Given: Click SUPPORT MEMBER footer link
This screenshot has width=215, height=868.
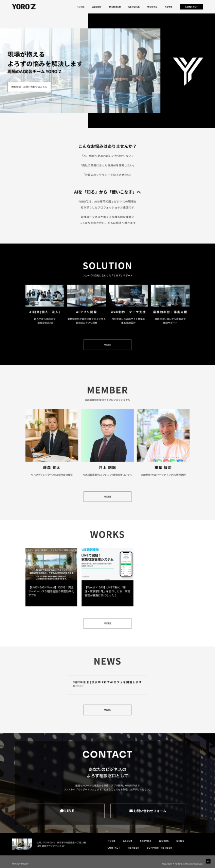Looking at the screenshot, I should pos(159,848).
